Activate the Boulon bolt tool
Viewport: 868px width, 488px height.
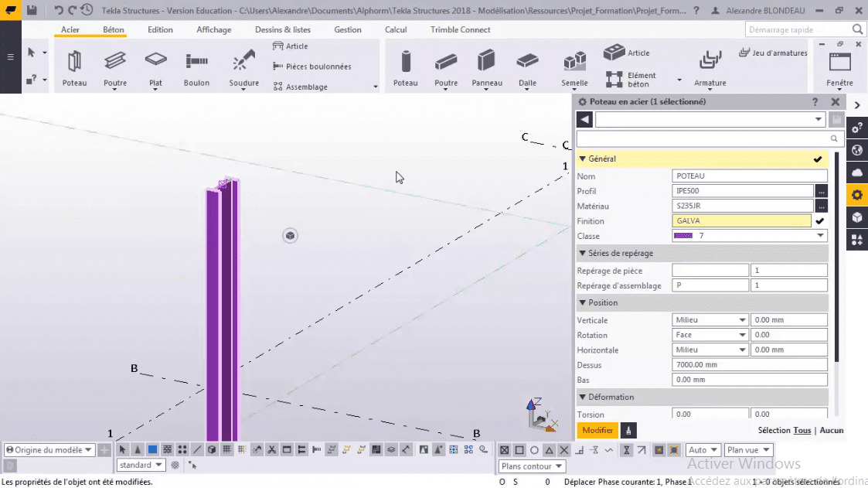point(196,68)
